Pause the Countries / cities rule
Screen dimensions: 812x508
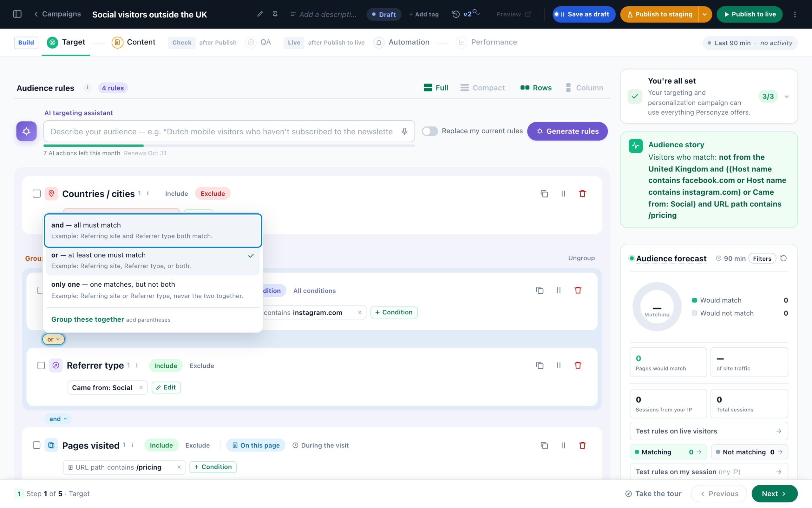[x=563, y=194]
